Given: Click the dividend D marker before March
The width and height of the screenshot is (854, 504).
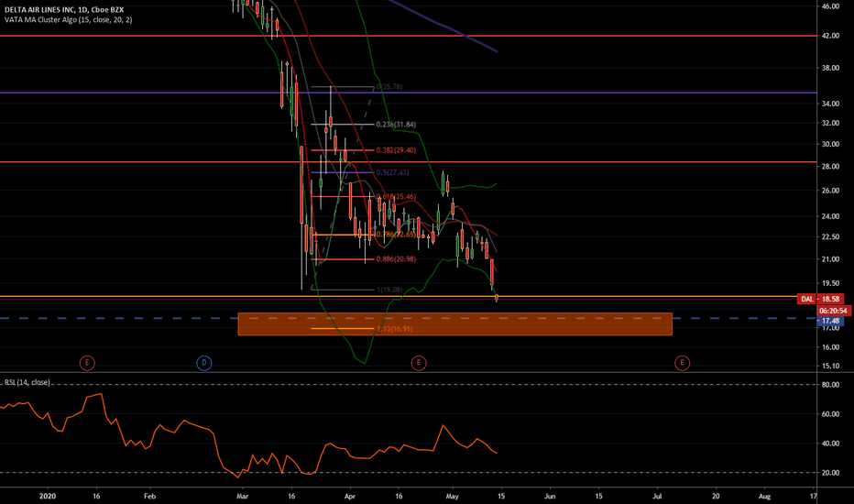Looking at the screenshot, I should point(203,363).
